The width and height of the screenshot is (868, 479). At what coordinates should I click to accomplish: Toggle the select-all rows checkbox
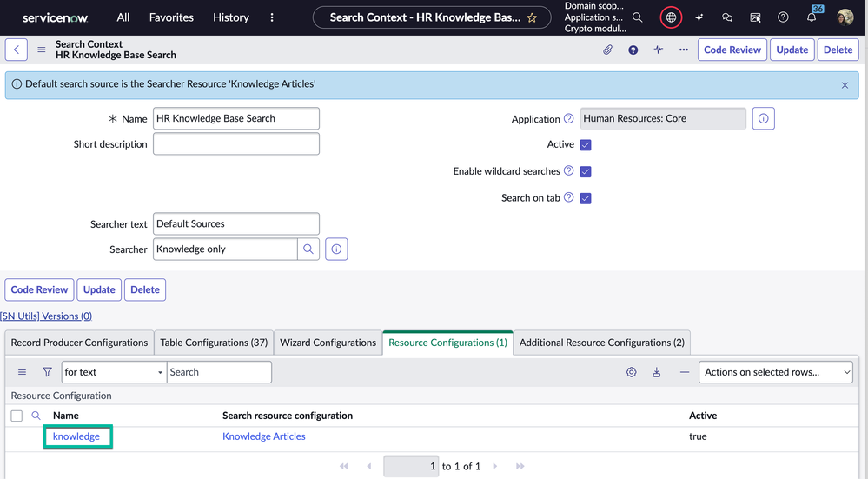coord(17,416)
